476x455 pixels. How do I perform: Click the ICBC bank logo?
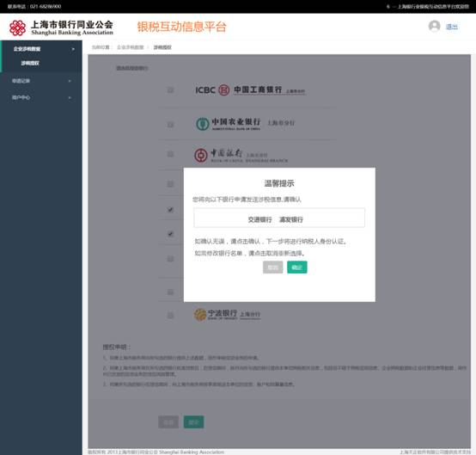tap(250, 90)
